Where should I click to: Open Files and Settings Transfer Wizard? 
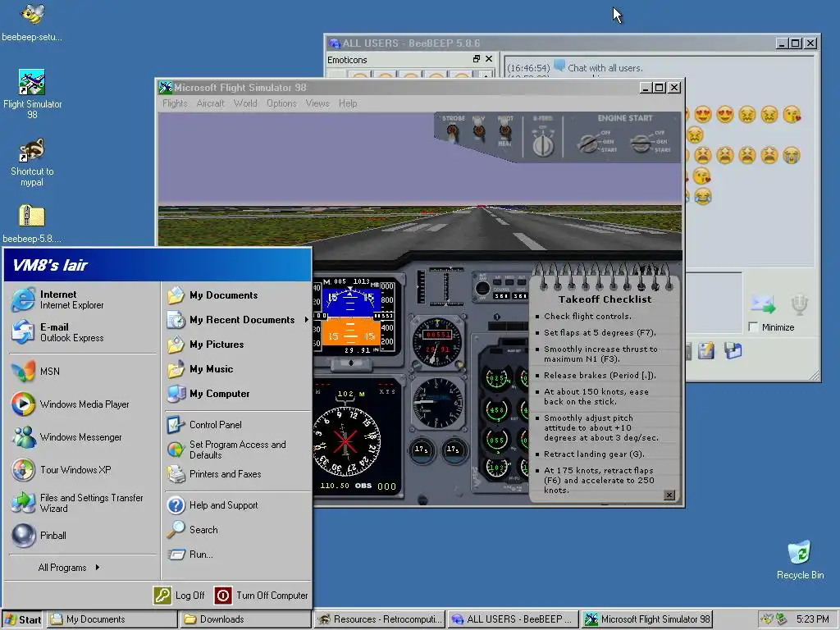(x=83, y=503)
